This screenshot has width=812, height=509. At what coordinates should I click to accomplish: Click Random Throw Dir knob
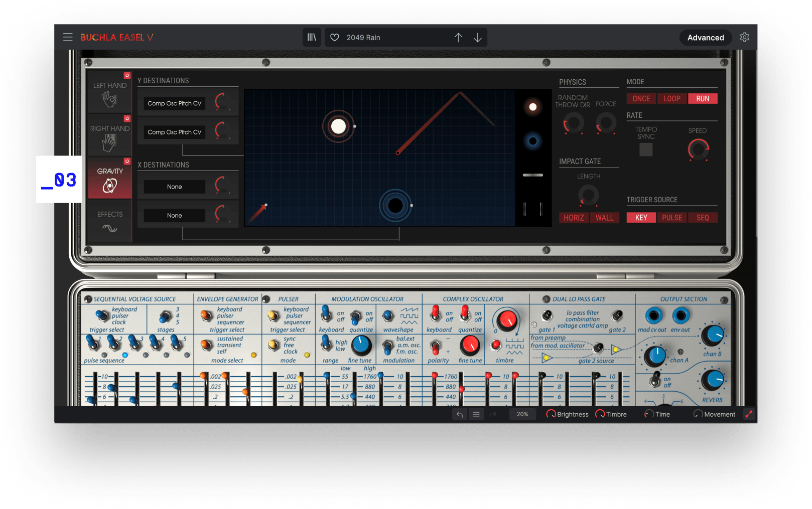pos(573,122)
